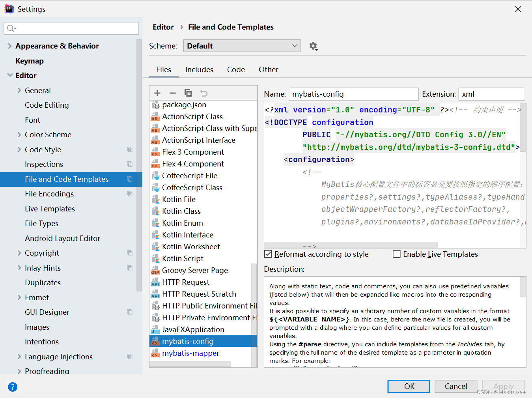Click the project-level icon beside Language Injections
The height and width of the screenshot is (398, 532).
pyautogui.click(x=129, y=357)
